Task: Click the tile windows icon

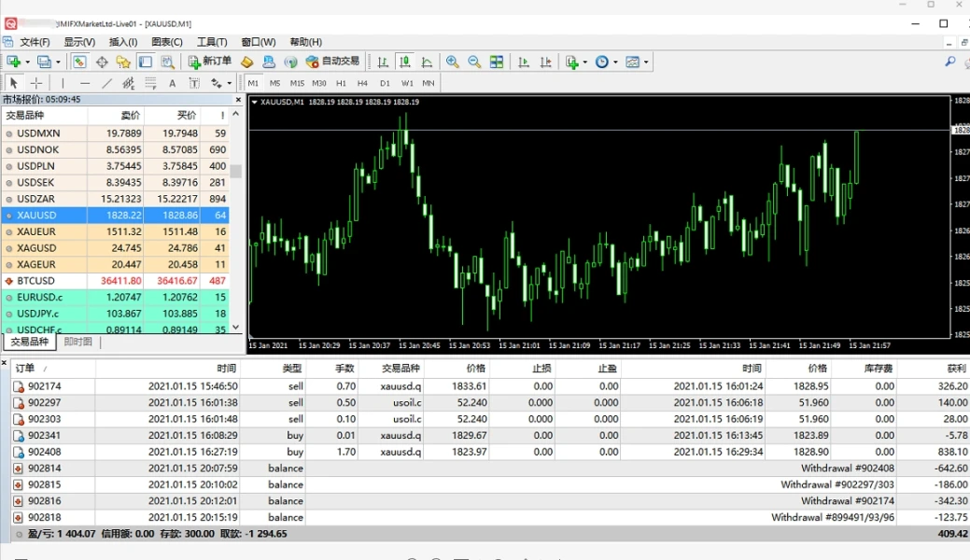Action: (x=497, y=62)
